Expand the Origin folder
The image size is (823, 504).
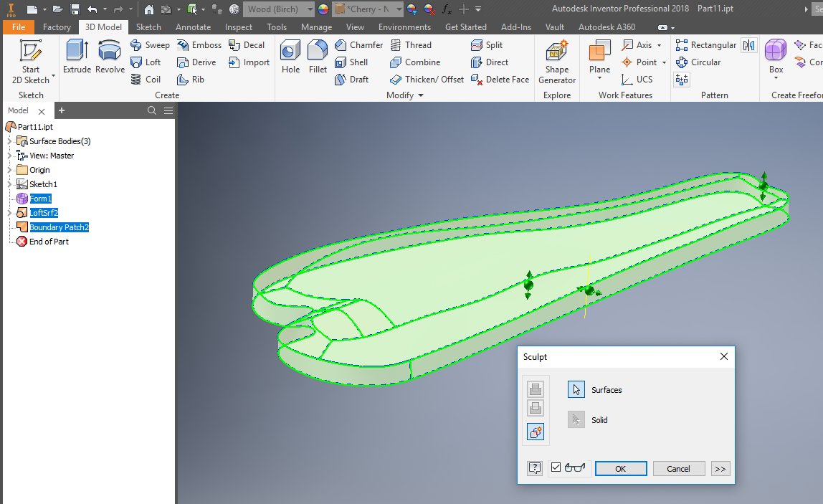(9, 170)
